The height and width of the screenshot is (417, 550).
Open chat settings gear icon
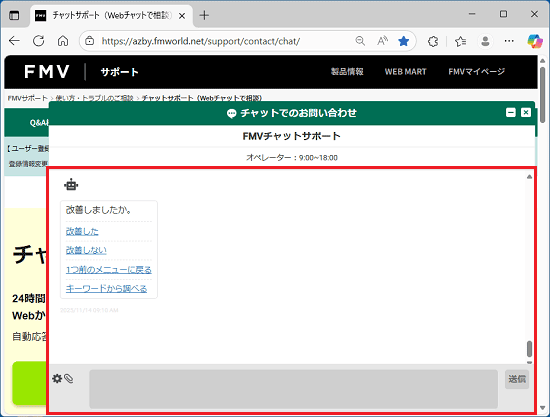(x=57, y=378)
